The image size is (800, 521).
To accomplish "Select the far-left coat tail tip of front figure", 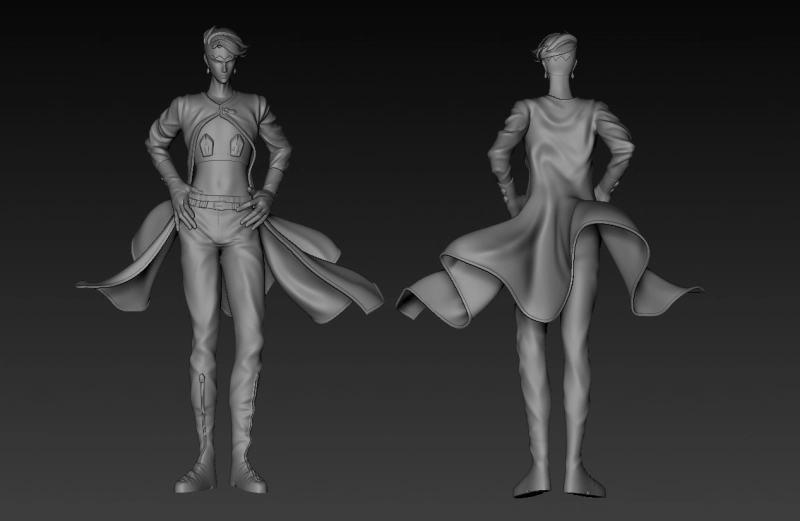I will (87, 285).
